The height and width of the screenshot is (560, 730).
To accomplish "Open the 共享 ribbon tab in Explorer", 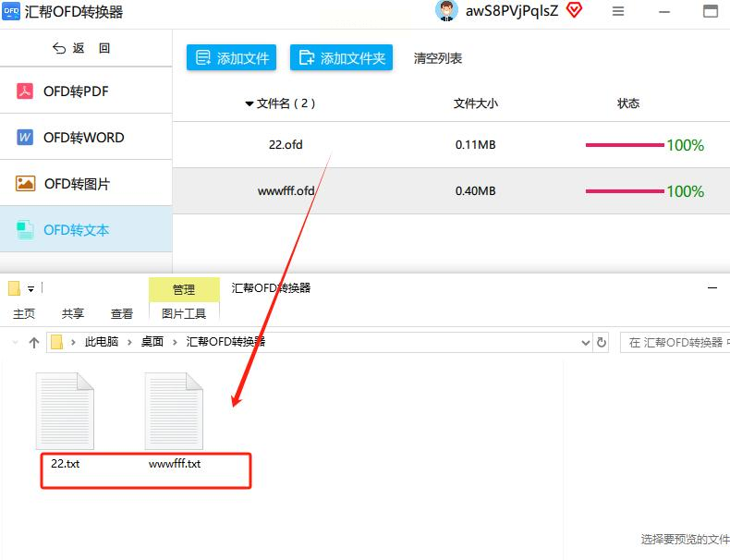I will (x=73, y=314).
